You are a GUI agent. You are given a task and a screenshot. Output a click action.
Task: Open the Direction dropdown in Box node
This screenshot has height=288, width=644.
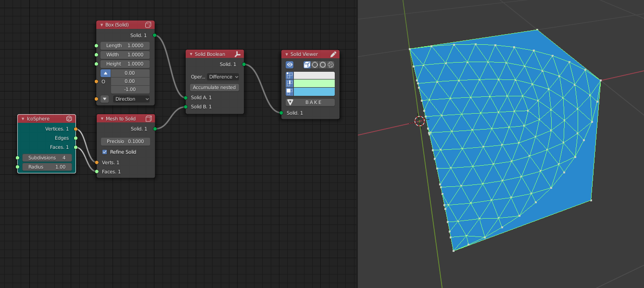[131, 99]
